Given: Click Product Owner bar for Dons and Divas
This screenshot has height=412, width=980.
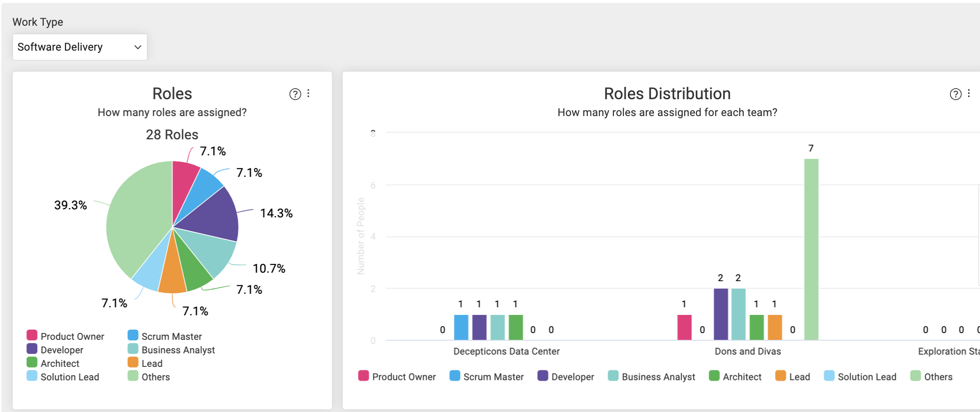Looking at the screenshot, I should pos(684,327).
